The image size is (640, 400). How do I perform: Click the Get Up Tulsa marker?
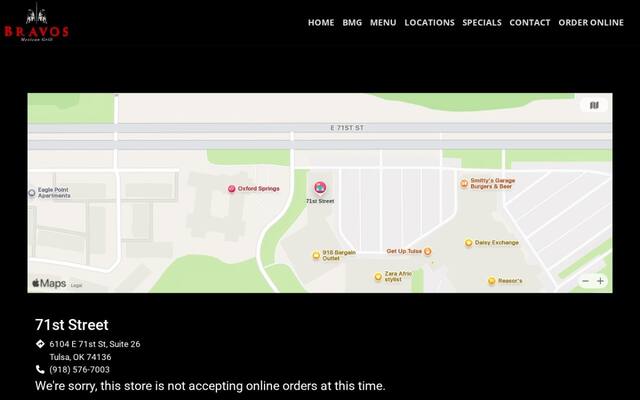tap(427, 251)
